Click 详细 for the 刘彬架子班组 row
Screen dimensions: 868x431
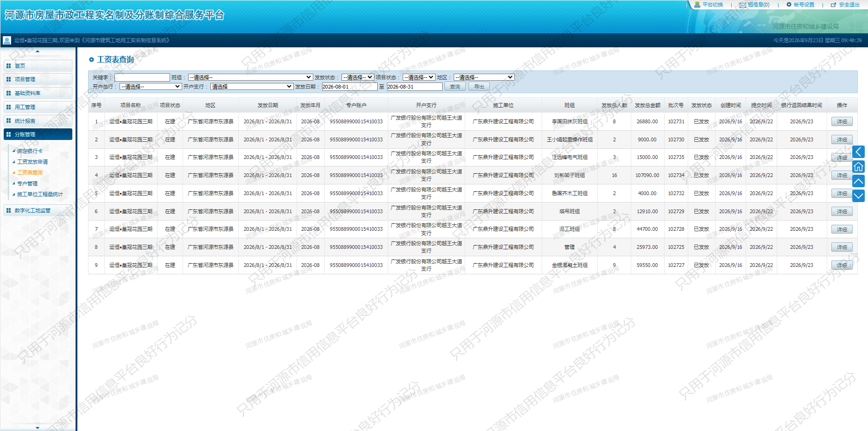842,176
